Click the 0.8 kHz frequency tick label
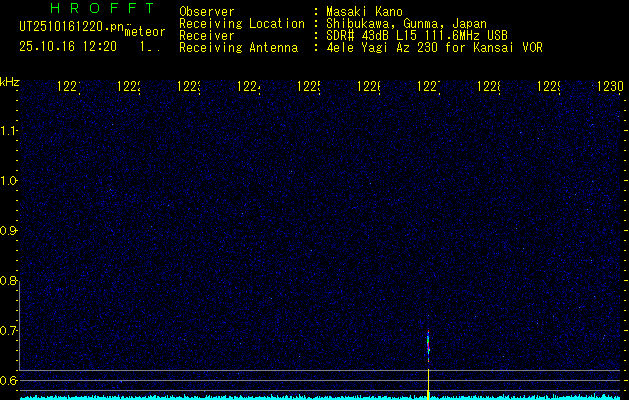 pos(8,280)
